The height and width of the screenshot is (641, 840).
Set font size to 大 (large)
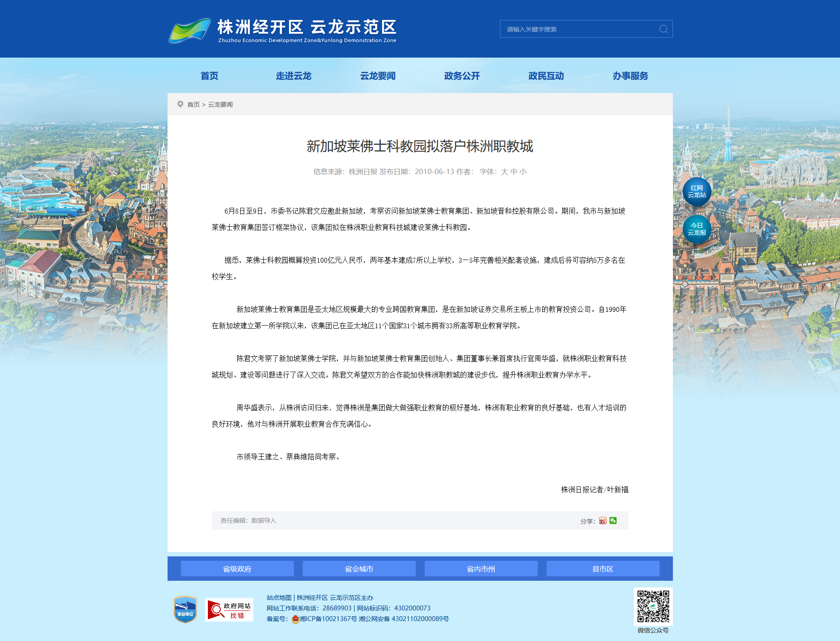tap(504, 172)
